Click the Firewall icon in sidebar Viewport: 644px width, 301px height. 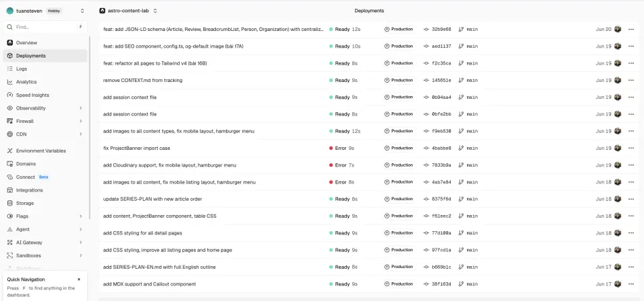click(10, 122)
